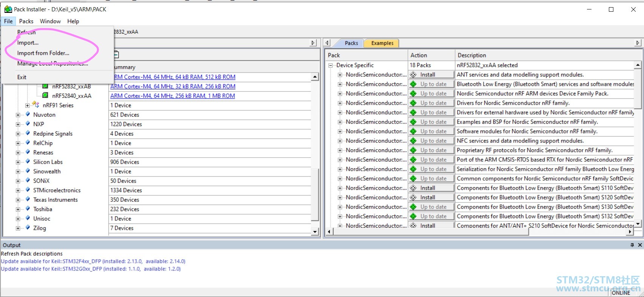Image resolution: width=644 pixels, height=297 pixels.
Task: Click the chip icon beside nRF52840_xxAA
Action: [x=45, y=96]
